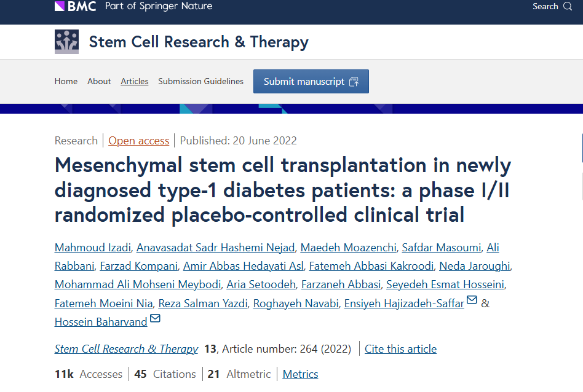Click the Open access link

pos(138,141)
